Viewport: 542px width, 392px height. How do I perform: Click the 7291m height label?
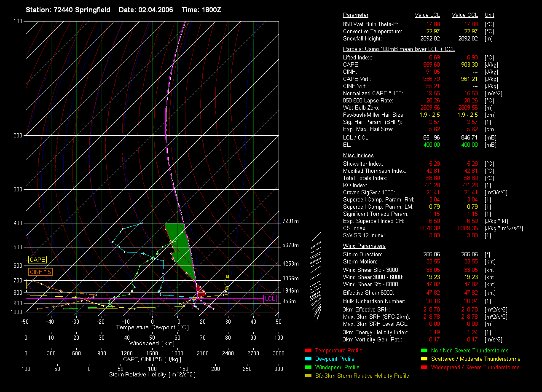coord(290,221)
